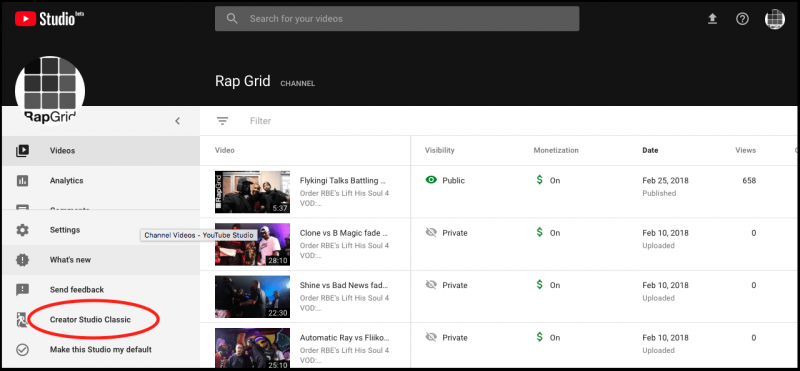Screen dimensions: 800x371
Task: Open Analytics in the sidebar
Action: [x=101, y=181]
